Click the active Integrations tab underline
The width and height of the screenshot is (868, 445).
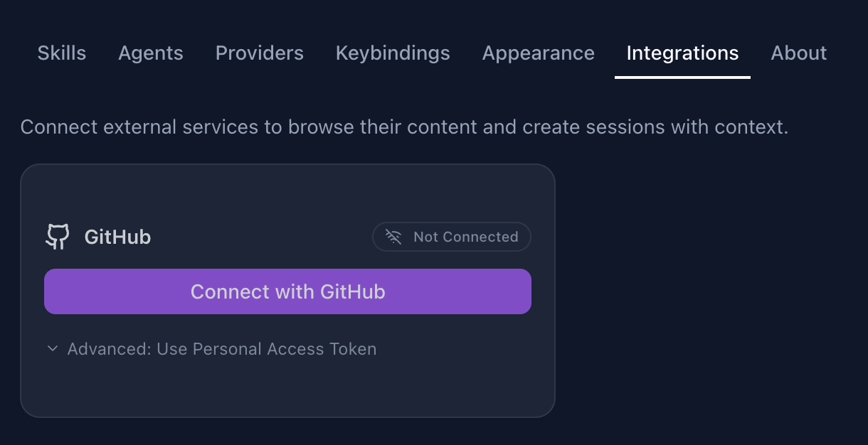point(682,74)
